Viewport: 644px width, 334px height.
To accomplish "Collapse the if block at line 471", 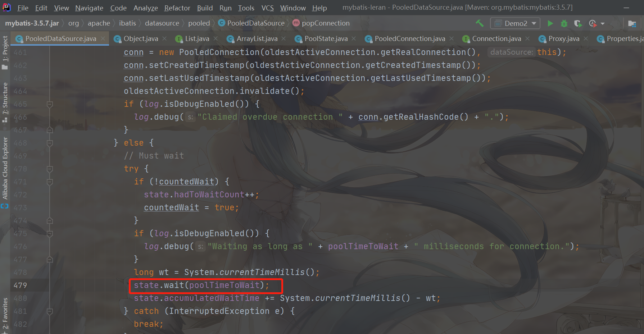I will pyautogui.click(x=50, y=182).
